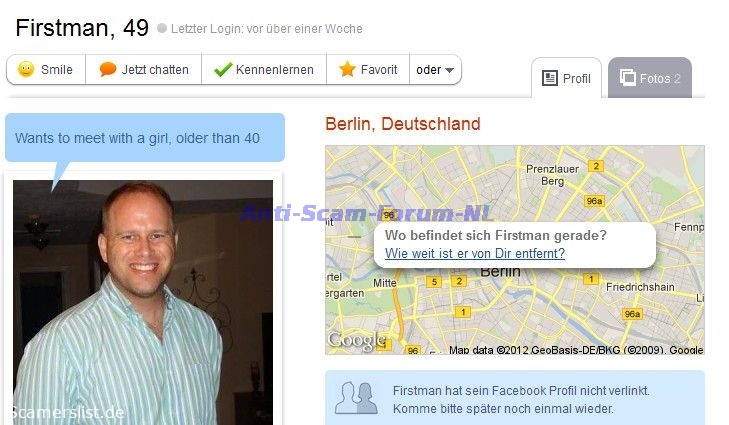This screenshot has height=425, width=729.
Task: Click the Facebook friends silhouette icon
Action: [x=357, y=398]
